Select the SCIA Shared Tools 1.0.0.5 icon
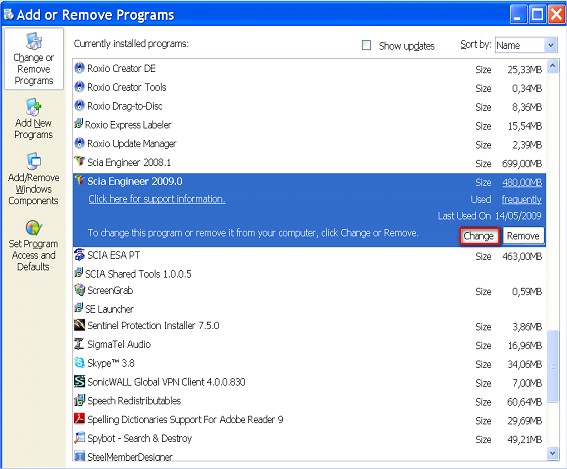Viewport: 567px width, 469px height. click(x=78, y=273)
